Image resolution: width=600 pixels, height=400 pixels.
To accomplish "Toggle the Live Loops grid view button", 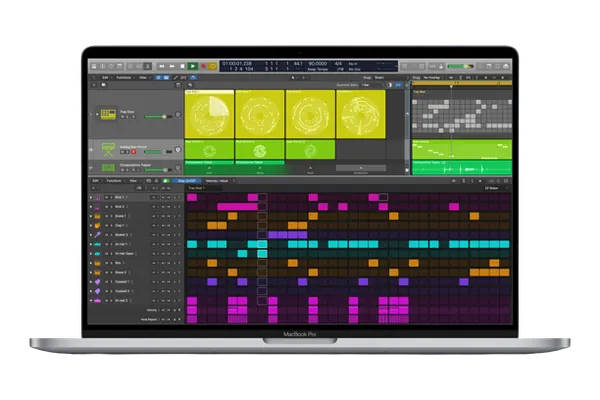I will point(158,78).
